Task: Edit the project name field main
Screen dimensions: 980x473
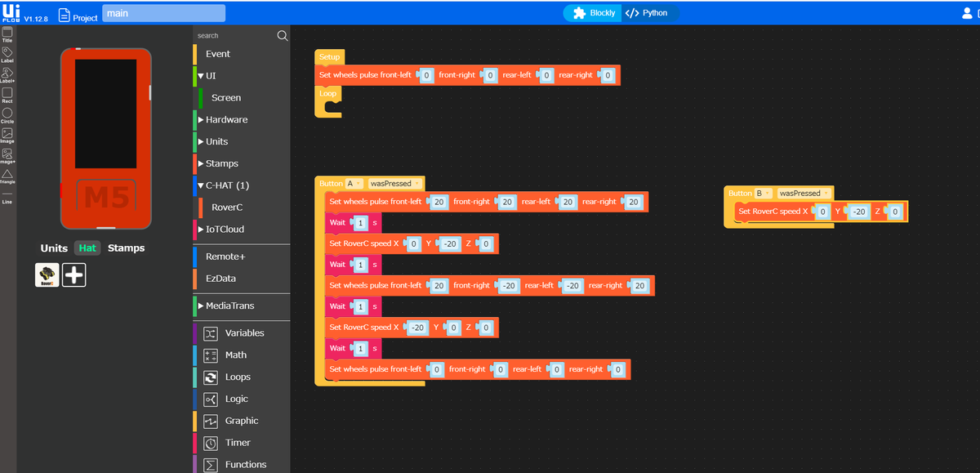Action: (163, 13)
